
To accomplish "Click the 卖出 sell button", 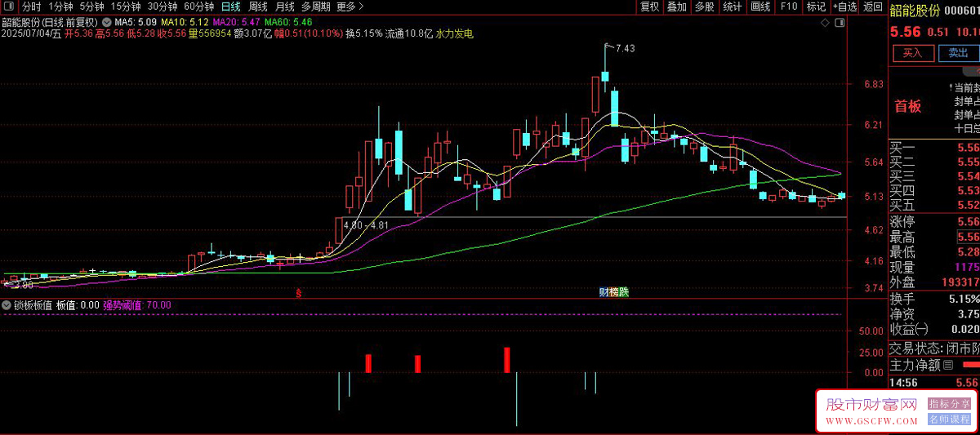I will pyautogui.click(x=958, y=53).
